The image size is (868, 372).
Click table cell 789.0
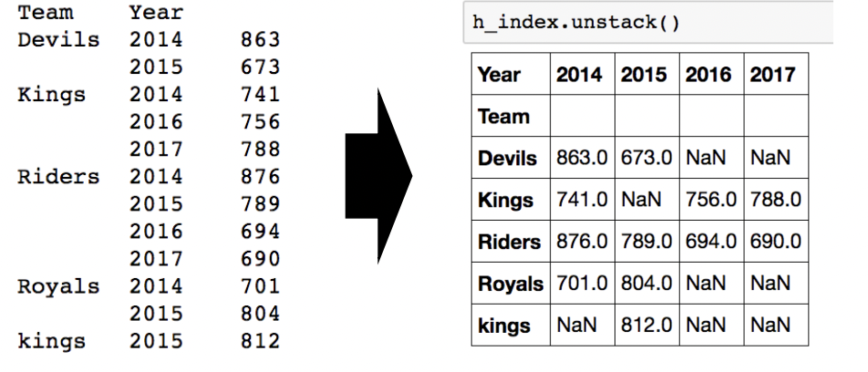(x=646, y=242)
